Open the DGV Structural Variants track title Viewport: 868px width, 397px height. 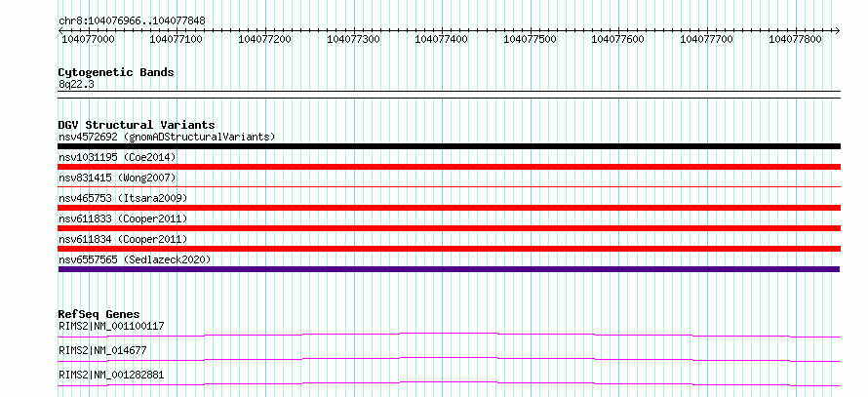137,125
